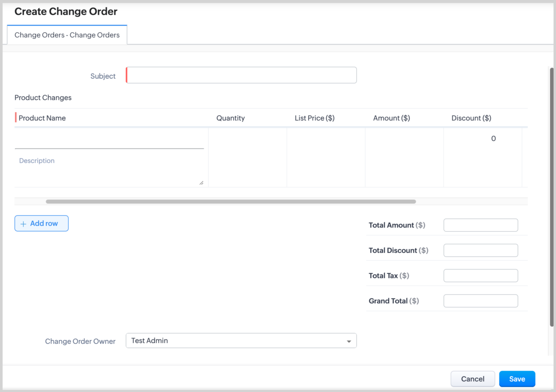
Task: Click the vertical form scrollbar
Action: [x=551, y=197]
